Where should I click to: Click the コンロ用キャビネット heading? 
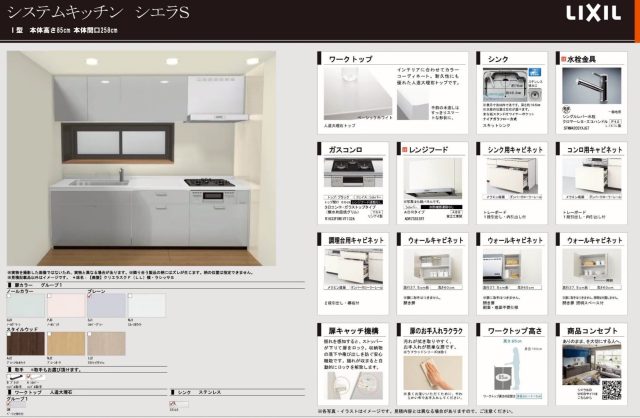pyautogui.click(x=595, y=150)
